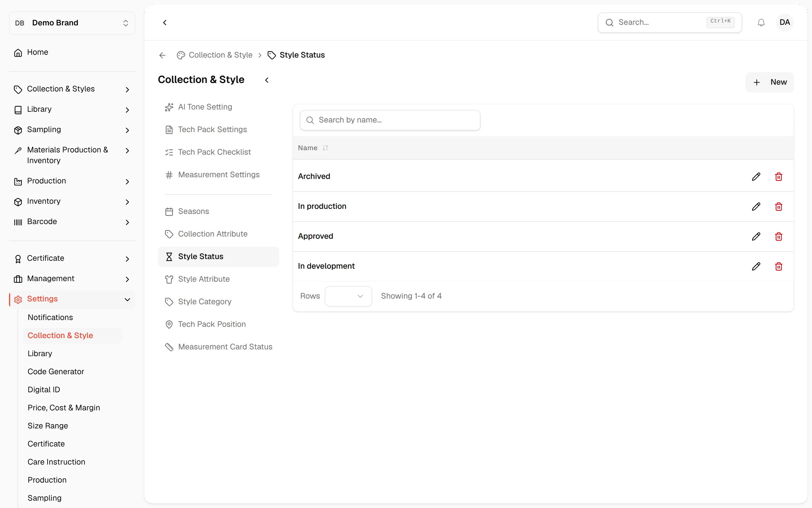Edit the Archived status with pencil icon
Viewport: 812px width, 508px height.
click(x=756, y=176)
